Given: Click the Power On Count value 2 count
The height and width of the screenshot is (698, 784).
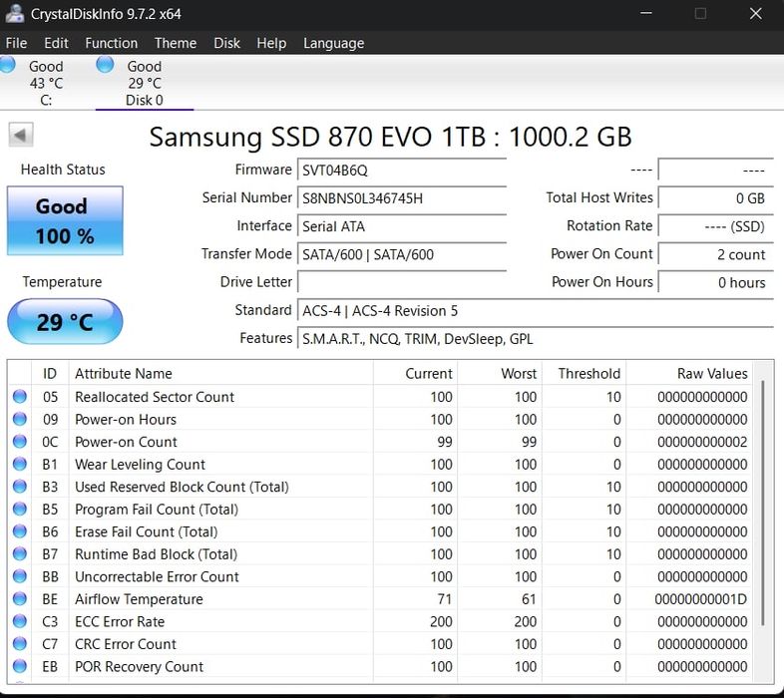Looking at the screenshot, I should [716, 254].
